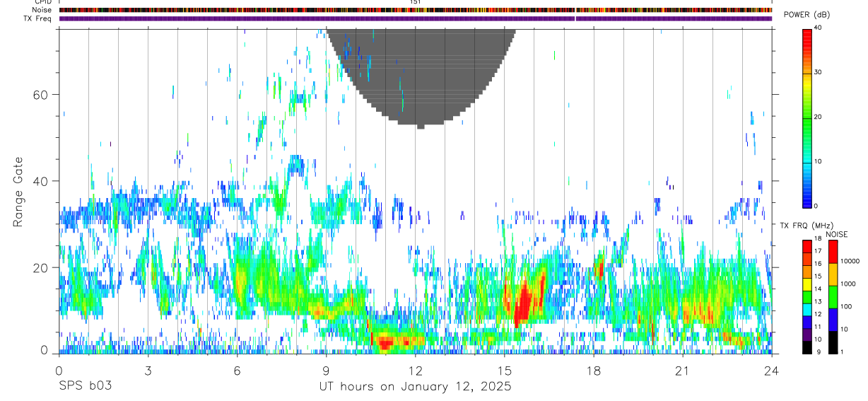Click the "1000" label on NOISE legend

click(848, 284)
